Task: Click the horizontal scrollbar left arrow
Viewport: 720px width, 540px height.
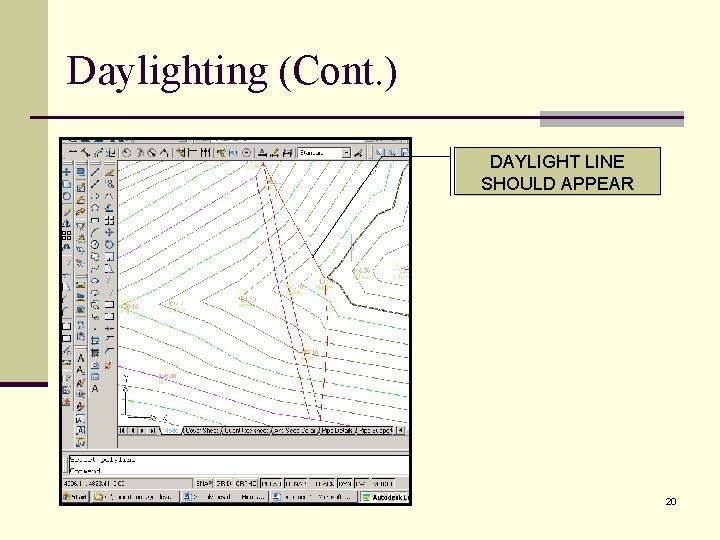Action: (401, 431)
